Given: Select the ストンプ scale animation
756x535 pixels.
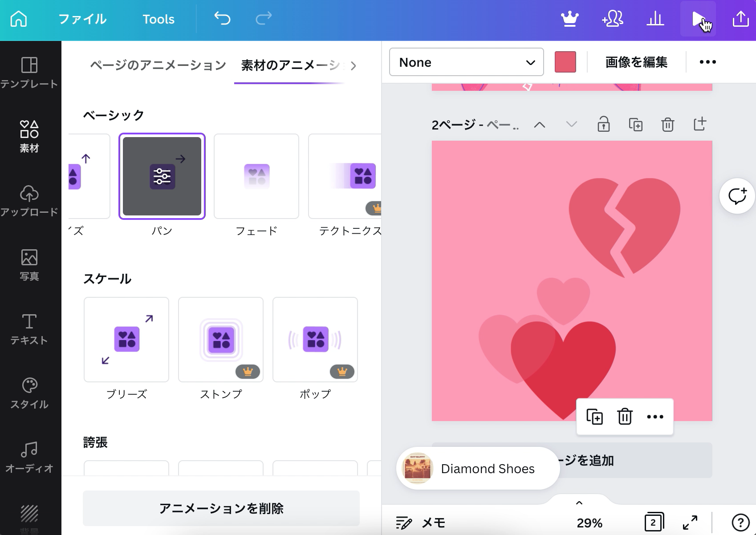Looking at the screenshot, I should point(221,340).
